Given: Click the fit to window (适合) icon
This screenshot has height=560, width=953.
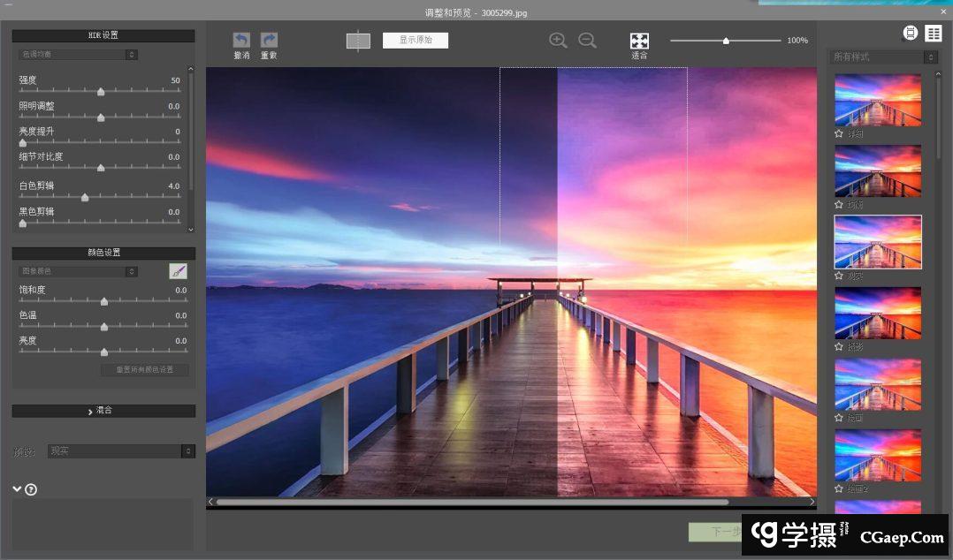Looking at the screenshot, I should point(639,42).
